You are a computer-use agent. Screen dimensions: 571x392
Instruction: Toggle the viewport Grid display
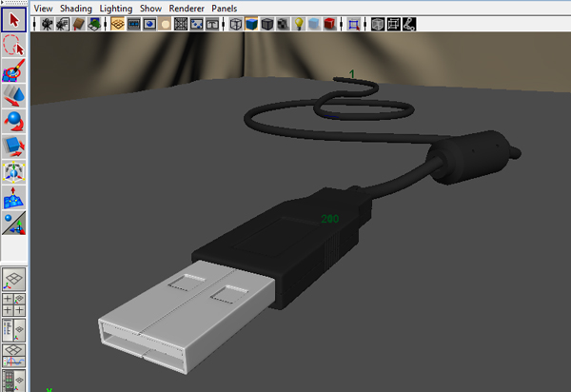(x=118, y=25)
